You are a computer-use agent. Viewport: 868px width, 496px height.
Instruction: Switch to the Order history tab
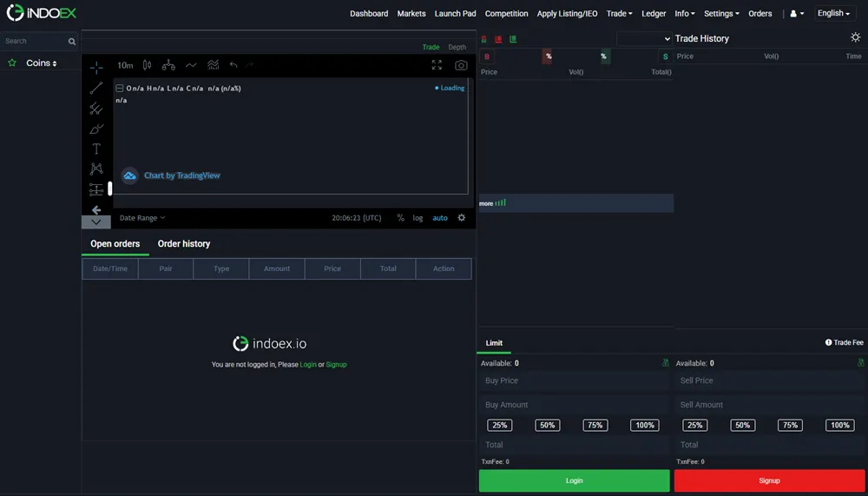tap(184, 244)
